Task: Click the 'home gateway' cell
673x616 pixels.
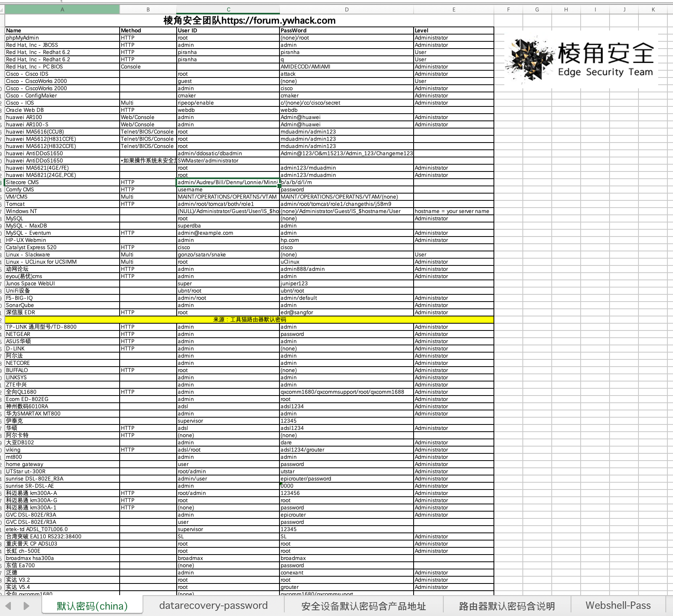Action: [x=62, y=464]
